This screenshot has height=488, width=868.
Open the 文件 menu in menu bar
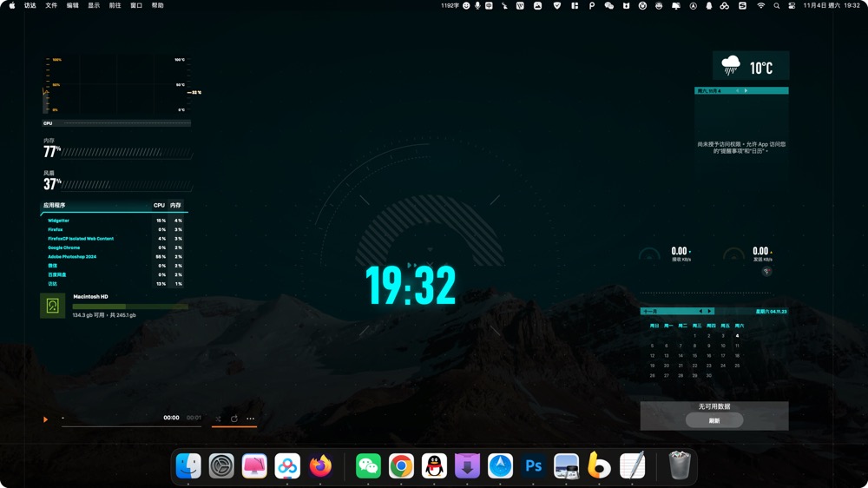pyautogui.click(x=51, y=5)
